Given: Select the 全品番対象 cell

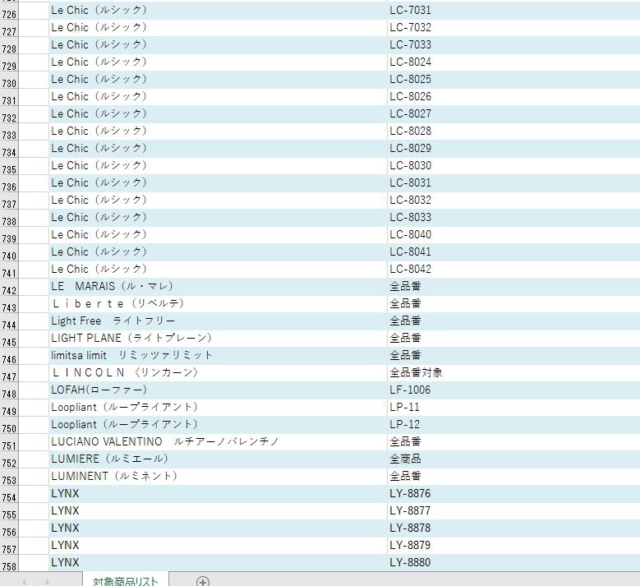Looking at the screenshot, I should pos(513,373).
